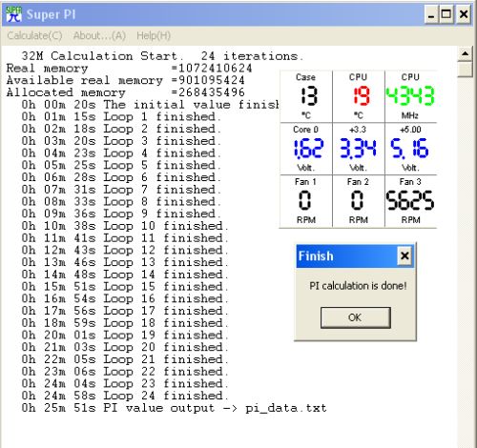Confirm the Finish dialog with OK
The width and height of the screenshot is (477, 448).
tap(356, 317)
